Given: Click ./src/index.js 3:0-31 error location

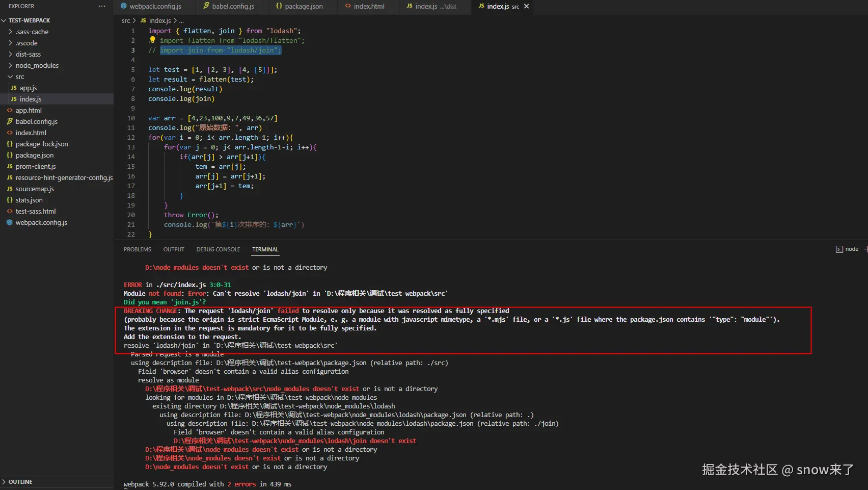Looking at the screenshot, I should [x=194, y=285].
